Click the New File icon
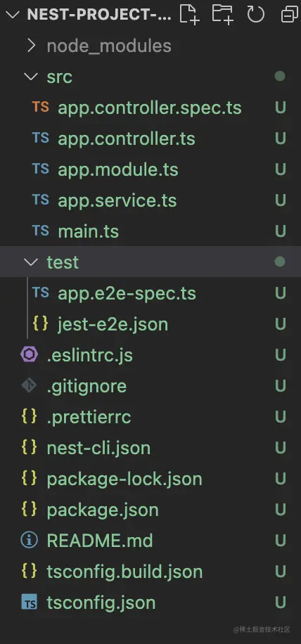Viewport: 301px width, 644px height. (x=189, y=14)
